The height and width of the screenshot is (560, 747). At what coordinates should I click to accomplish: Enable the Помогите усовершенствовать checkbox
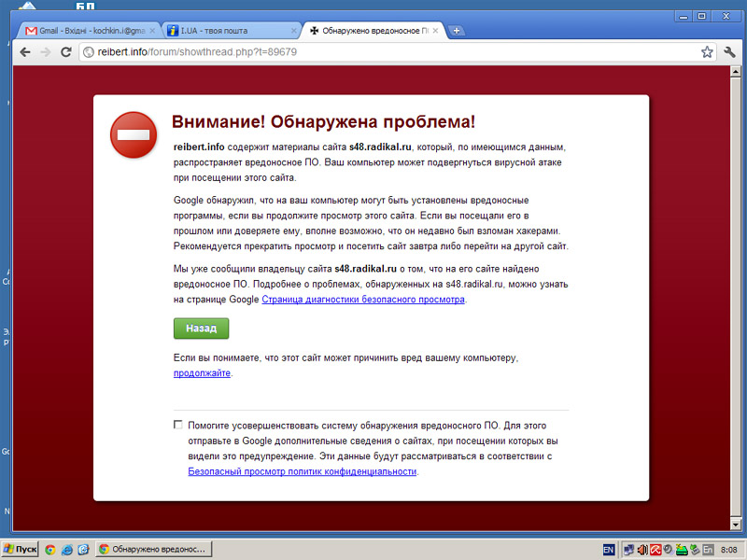(x=178, y=425)
